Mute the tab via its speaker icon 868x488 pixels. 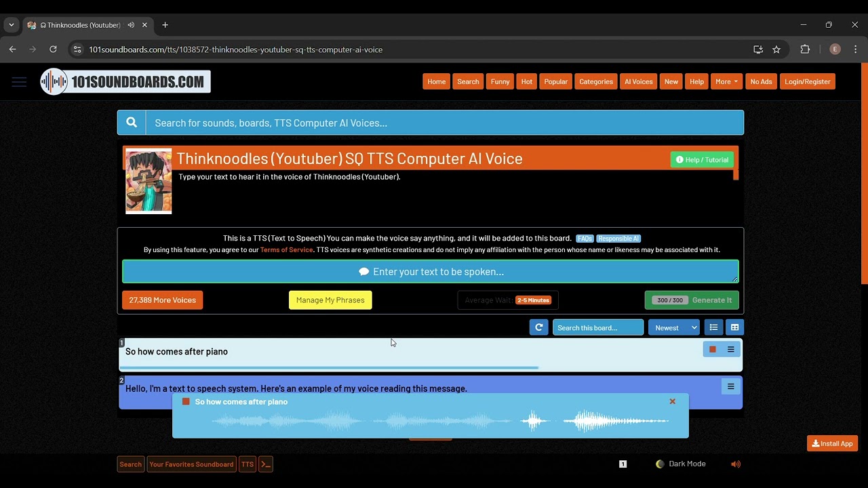click(131, 25)
